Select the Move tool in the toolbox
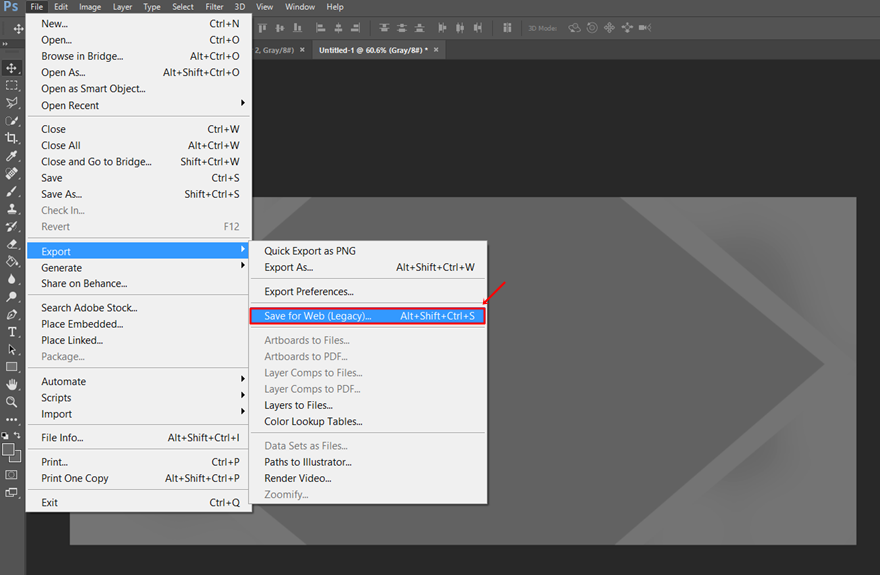Screen dimensions: 880x575 coord(11,68)
